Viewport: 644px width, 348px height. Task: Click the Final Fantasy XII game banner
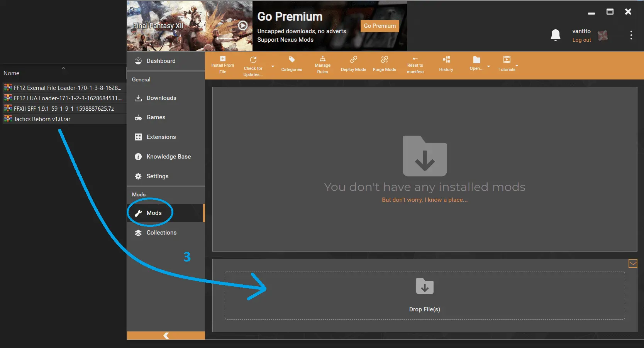[x=190, y=26]
